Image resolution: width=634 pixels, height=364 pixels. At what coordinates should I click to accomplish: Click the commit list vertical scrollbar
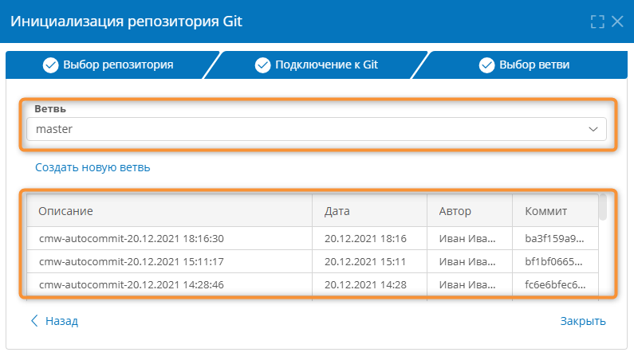tap(603, 207)
